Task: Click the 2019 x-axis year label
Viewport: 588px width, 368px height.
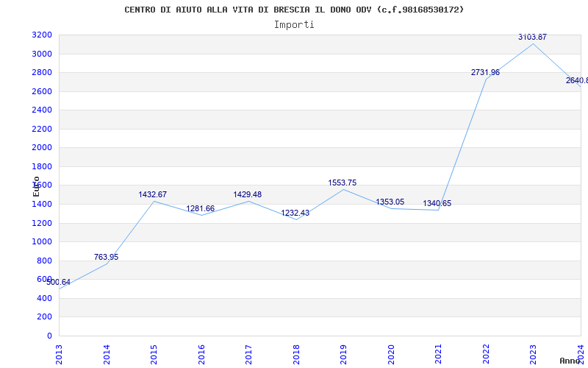Action: pos(343,354)
